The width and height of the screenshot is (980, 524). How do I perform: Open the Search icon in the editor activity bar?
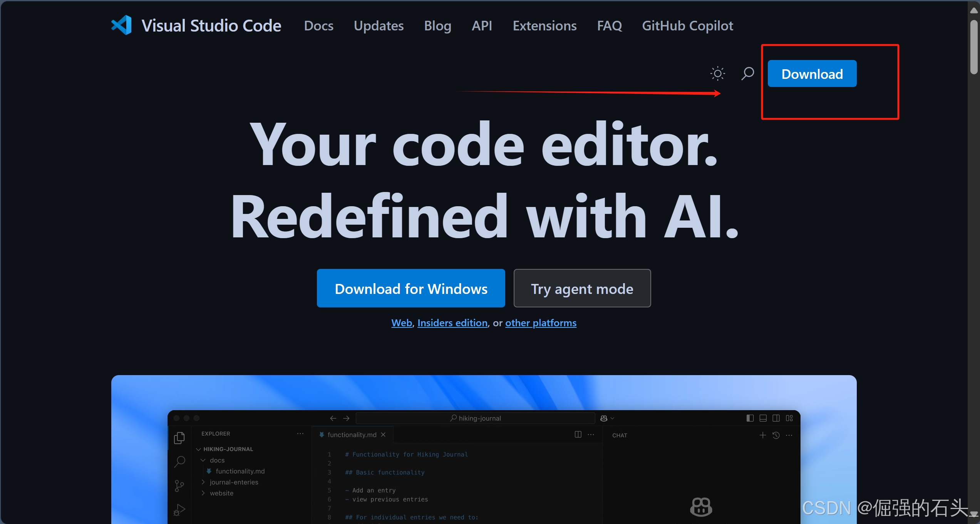click(179, 461)
